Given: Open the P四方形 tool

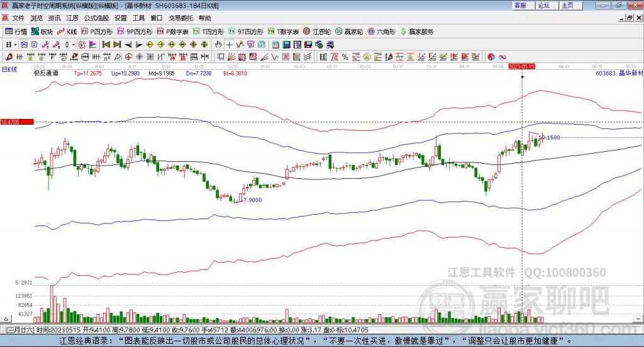Looking at the screenshot, I should pyautogui.click(x=96, y=31).
